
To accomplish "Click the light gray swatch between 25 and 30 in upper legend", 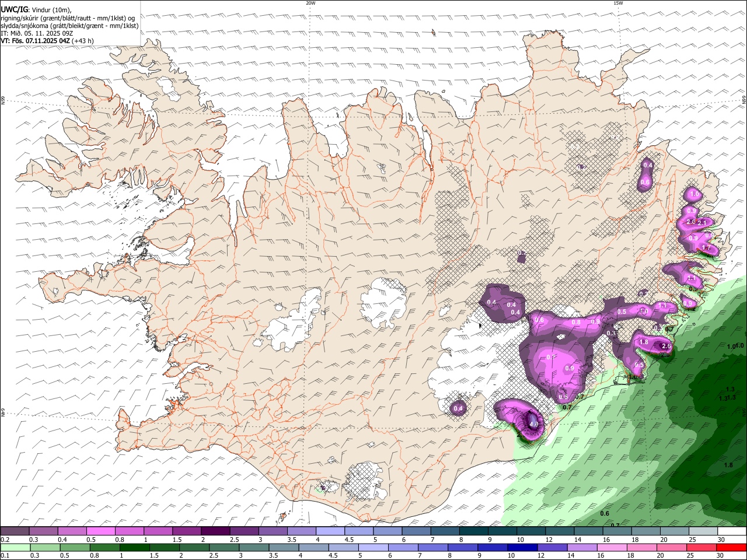I will (x=703, y=531).
